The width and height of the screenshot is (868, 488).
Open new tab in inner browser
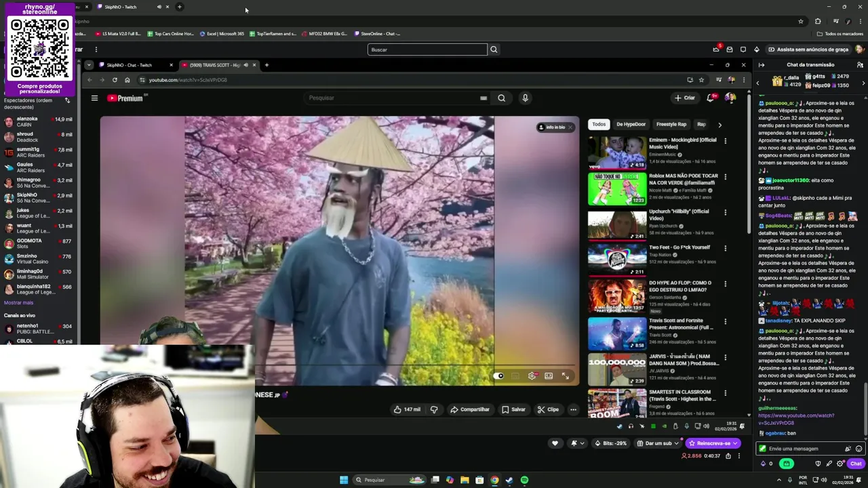point(267,65)
